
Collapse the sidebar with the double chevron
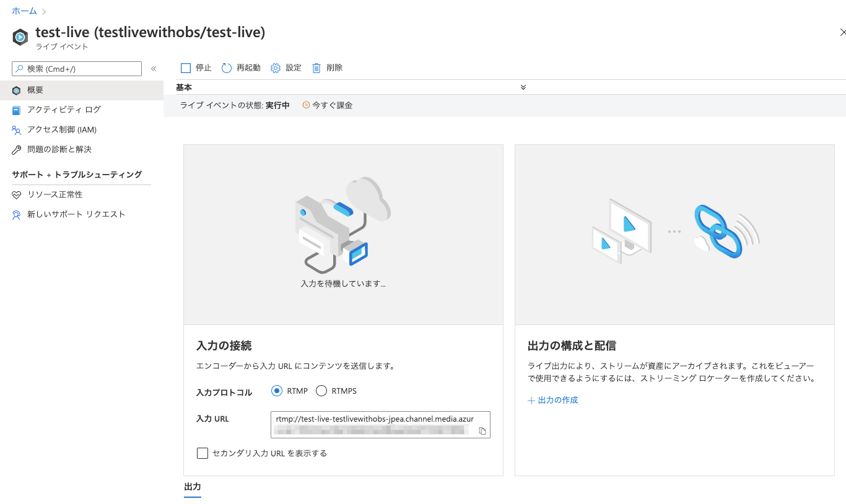click(x=154, y=69)
